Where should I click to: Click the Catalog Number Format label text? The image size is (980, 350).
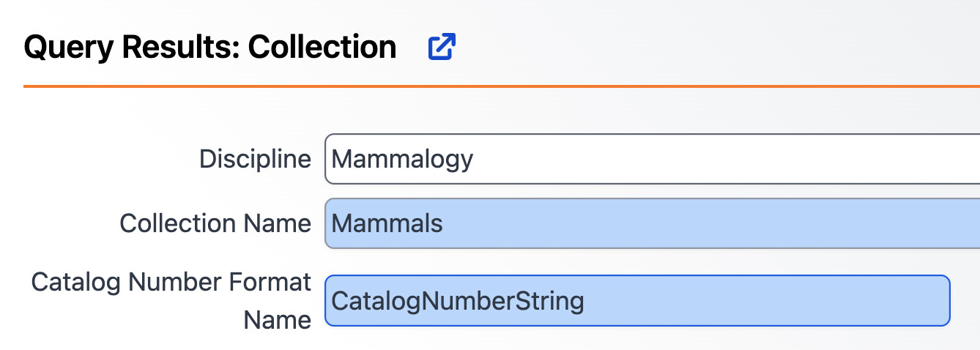[x=171, y=283]
